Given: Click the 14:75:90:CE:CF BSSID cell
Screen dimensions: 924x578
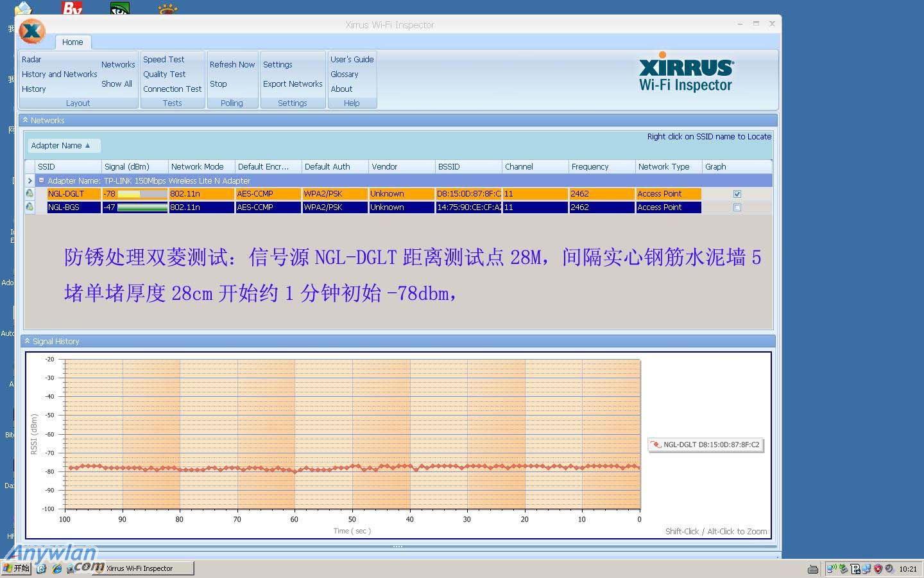Looking at the screenshot, I should click(468, 207).
